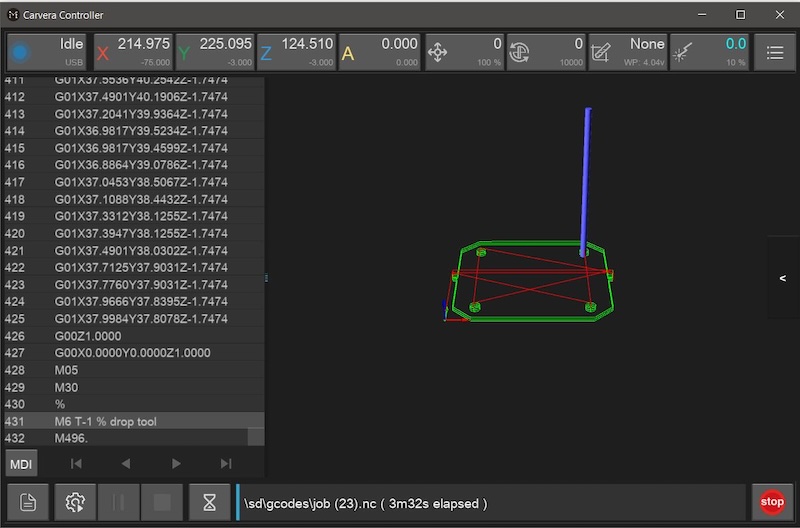The width and height of the screenshot is (800, 528).
Task: Open the hamburger menu in status bar
Action: tap(774, 53)
